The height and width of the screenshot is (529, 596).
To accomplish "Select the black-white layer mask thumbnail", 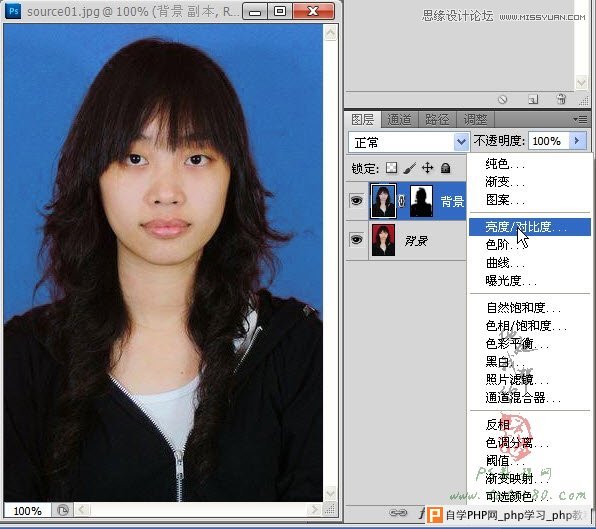I will (x=421, y=201).
